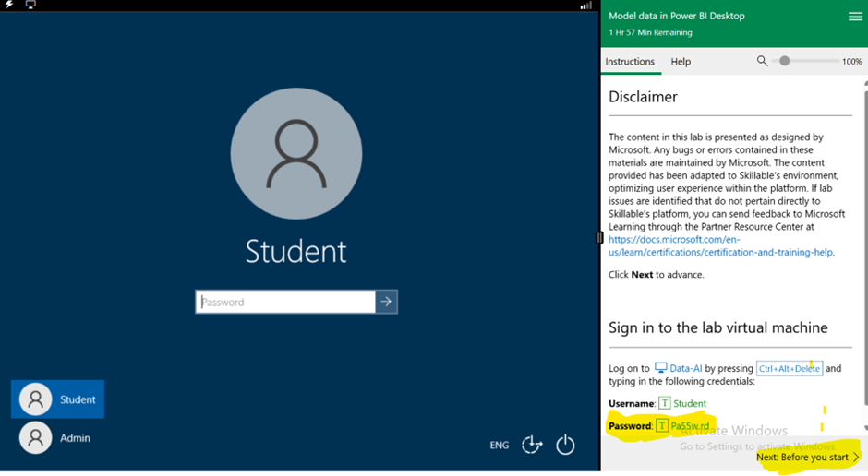The height and width of the screenshot is (476, 868).
Task: Click the Password input field
Action: point(285,302)
